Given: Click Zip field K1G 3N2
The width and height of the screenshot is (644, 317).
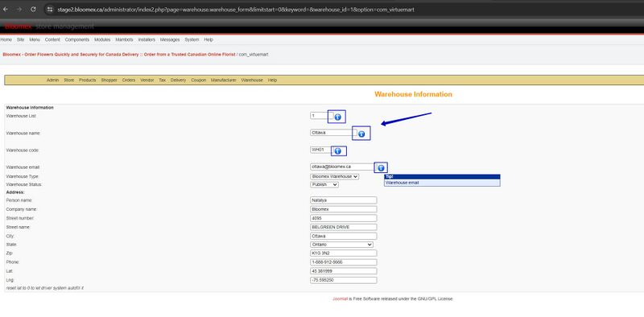Looking at the screenshot, I should [344, 253].
